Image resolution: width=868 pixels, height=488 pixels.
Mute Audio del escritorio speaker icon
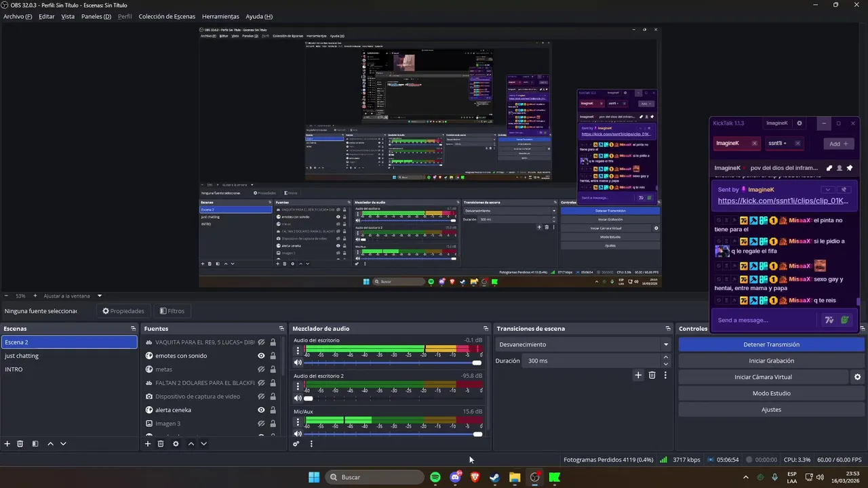[298, 363]
